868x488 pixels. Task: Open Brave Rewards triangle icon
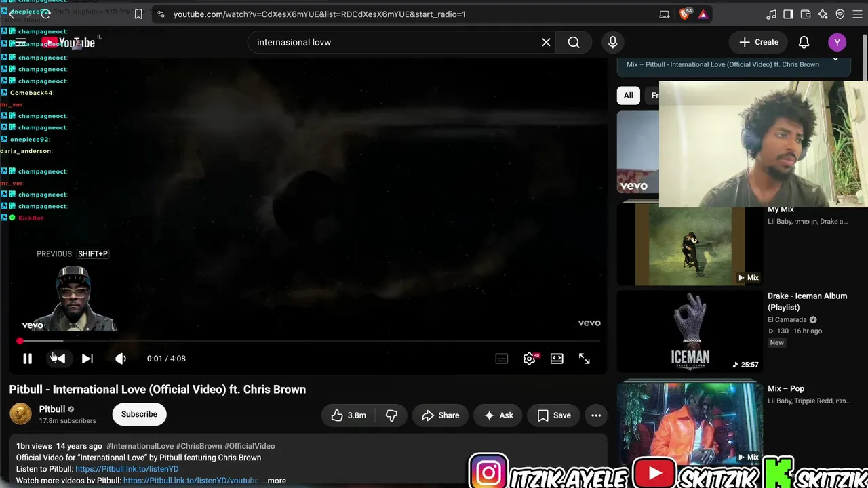click(703, 14)
